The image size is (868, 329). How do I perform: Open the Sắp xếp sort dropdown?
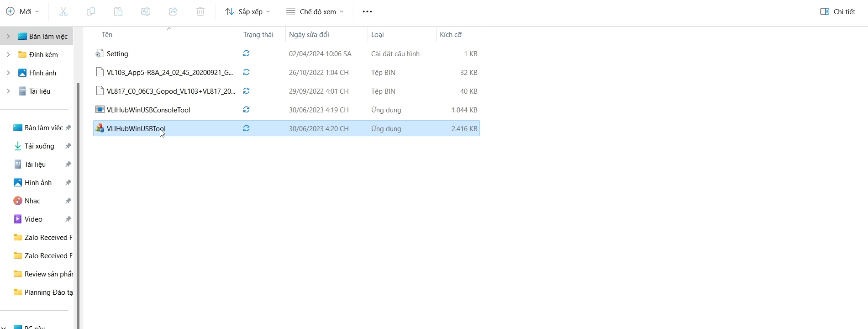[247, 11]
